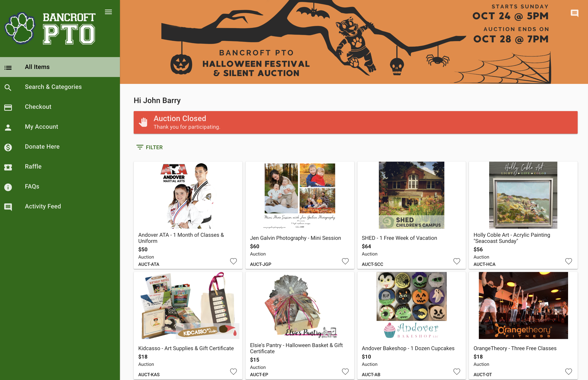Screen dimensions: 588x380
Task: Click the person icon beside My Account
Action: 8,127
